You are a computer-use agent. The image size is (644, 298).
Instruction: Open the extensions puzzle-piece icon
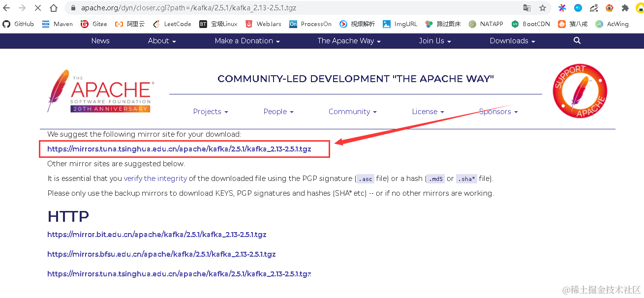[x=625, y=8]
